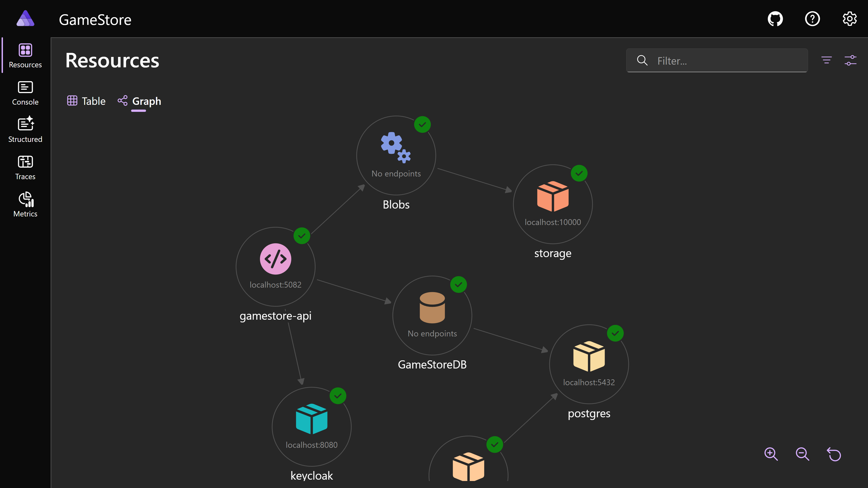Click the bottom node's green status check
Screen dimensions: 868x488
coord(495,445)
